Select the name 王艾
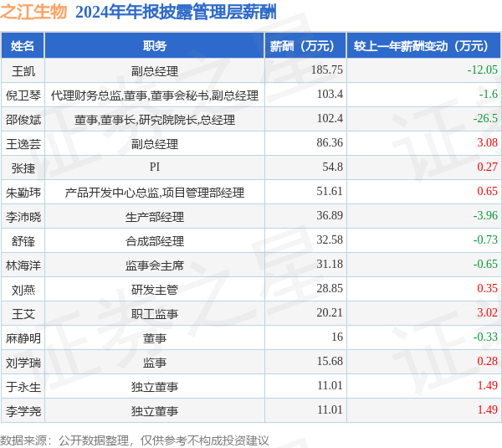The image size is (502, 448). tap(23, 314)
